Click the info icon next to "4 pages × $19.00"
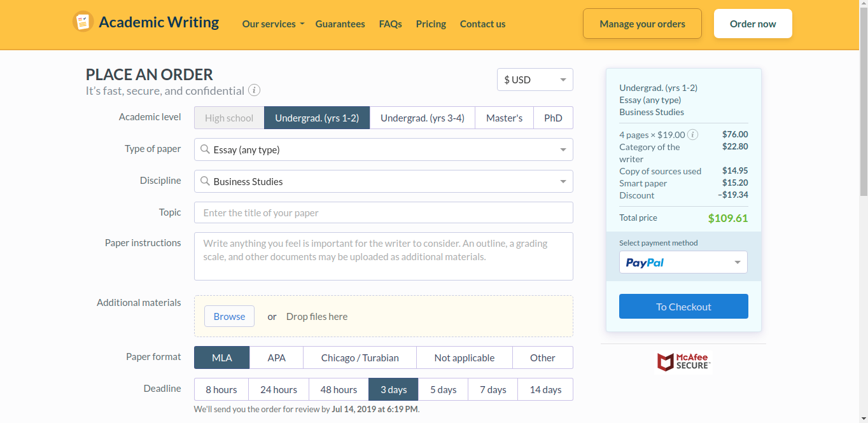 [x=693, y=134]
